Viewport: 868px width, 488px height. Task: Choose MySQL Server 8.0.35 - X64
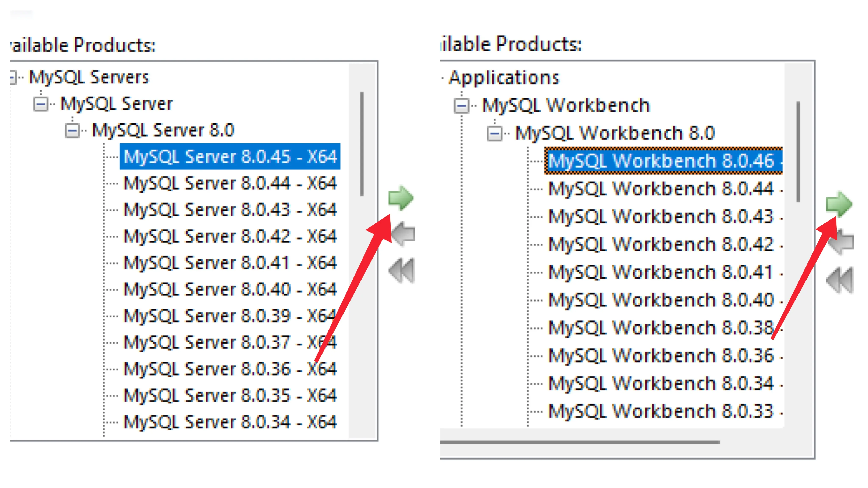(x=230, y=395)
